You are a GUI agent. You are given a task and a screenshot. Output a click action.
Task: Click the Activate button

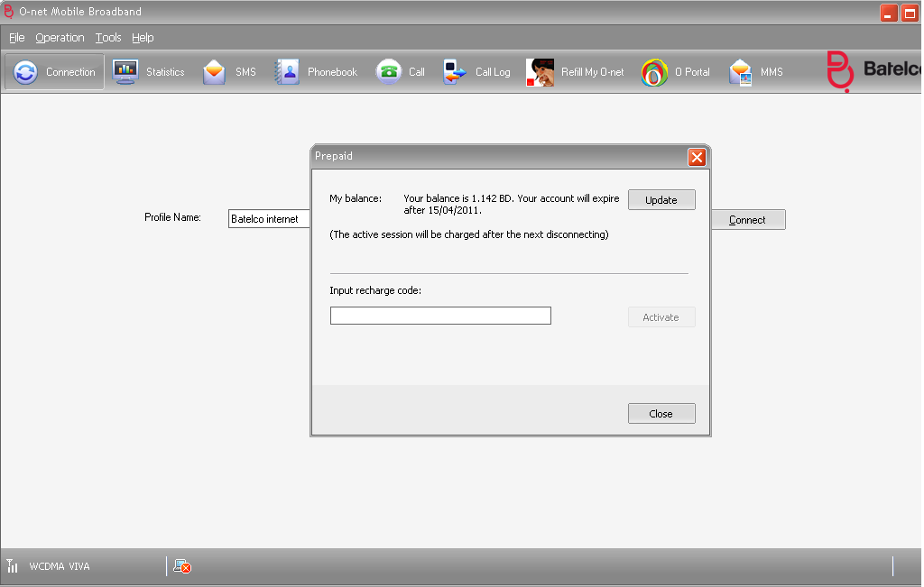[661, 316]
